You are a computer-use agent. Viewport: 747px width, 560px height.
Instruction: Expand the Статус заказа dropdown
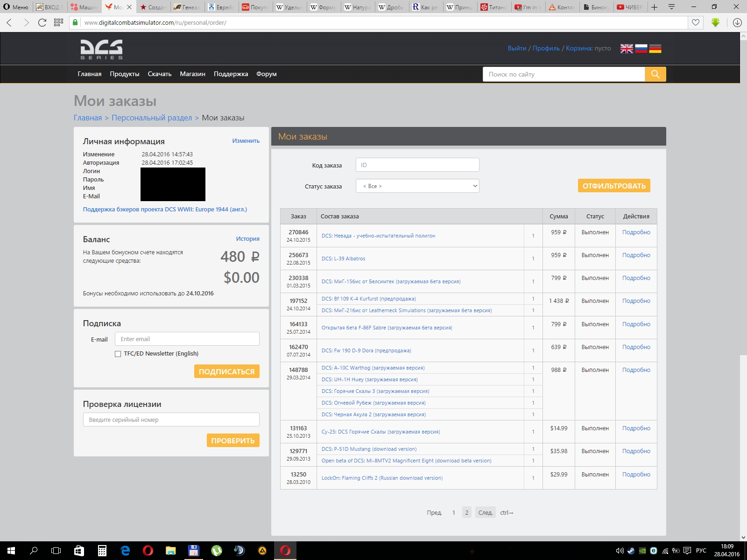(x=417, y=186)
